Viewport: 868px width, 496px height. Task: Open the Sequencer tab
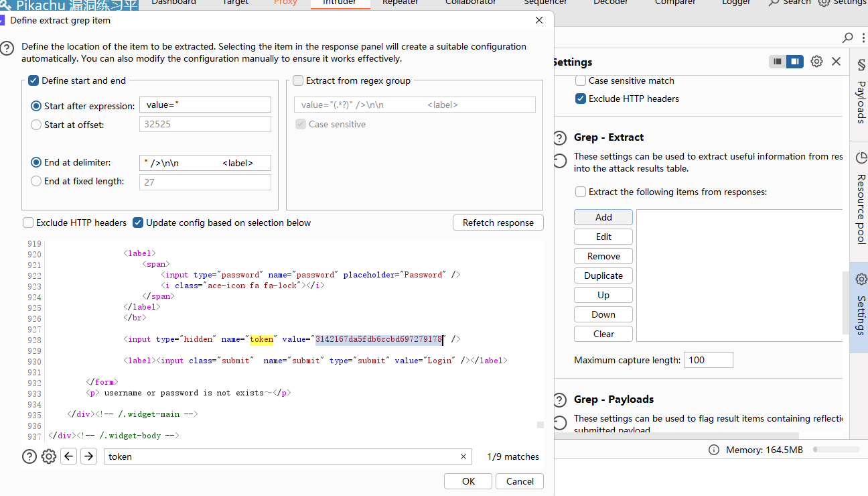(x=545, y=3)
